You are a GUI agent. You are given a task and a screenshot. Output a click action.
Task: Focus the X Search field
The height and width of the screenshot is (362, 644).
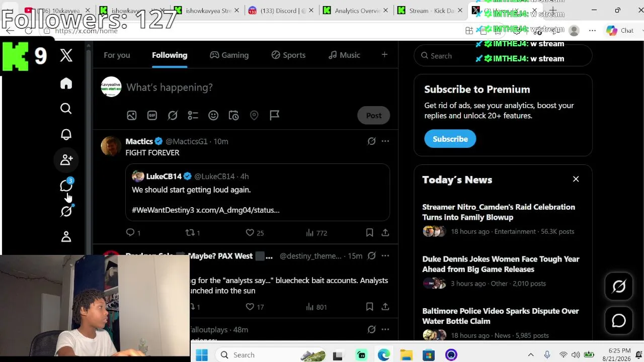click(x=503, y=56)
